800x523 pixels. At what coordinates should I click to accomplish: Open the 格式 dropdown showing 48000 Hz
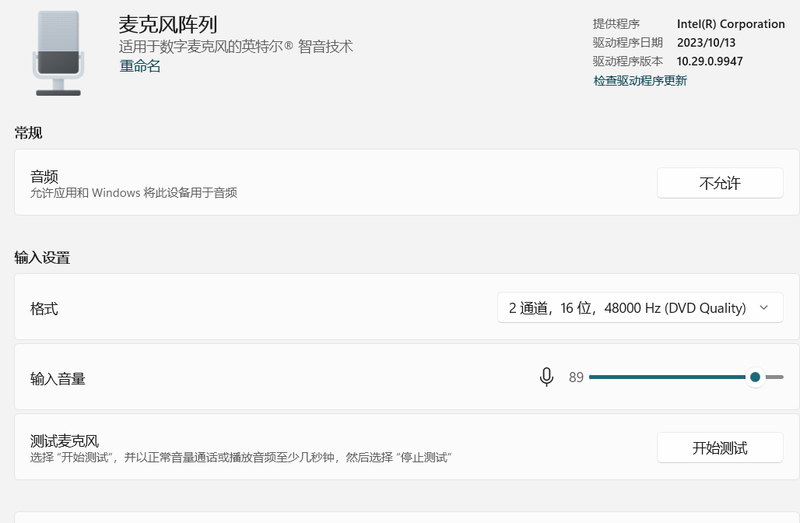[627, 308]
